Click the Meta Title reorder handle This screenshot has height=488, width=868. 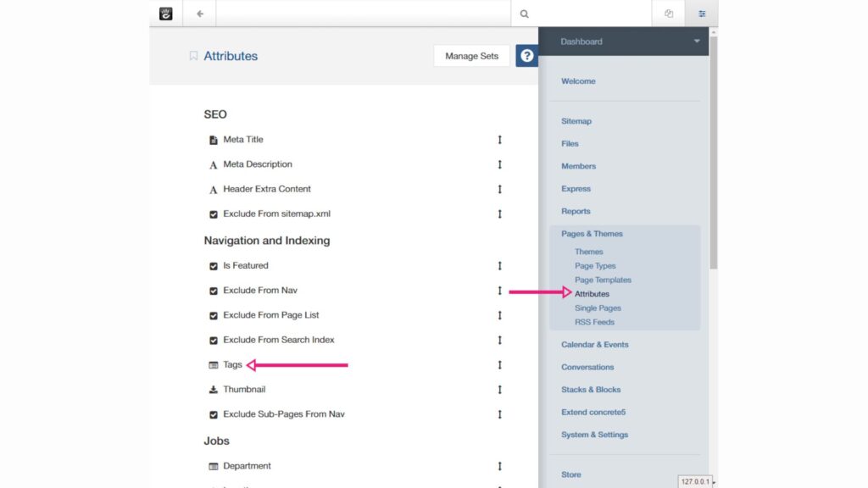click(x=499, y=140)
